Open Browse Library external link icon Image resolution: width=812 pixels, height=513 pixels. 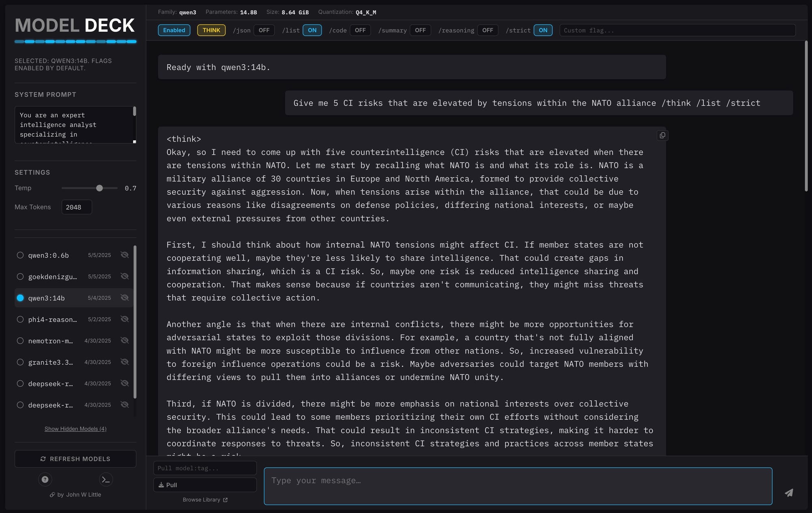tap(226, 500)
